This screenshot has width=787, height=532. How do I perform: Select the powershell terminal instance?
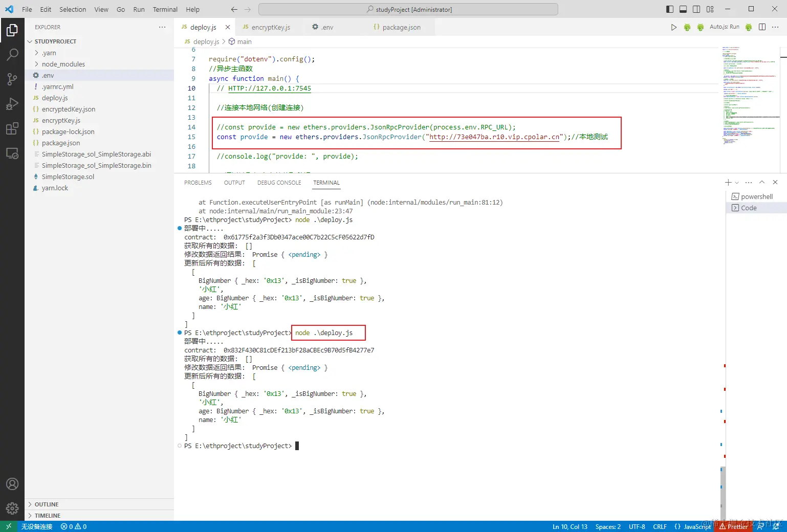pos(756,196)
